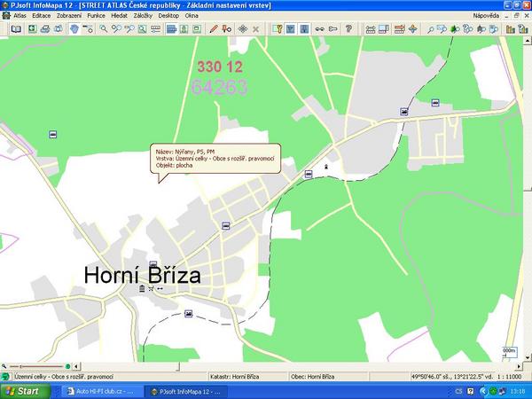Open the plain search magnifier on right toolbar
Screen dimensions: 532x399
click(x=430, y=29)
